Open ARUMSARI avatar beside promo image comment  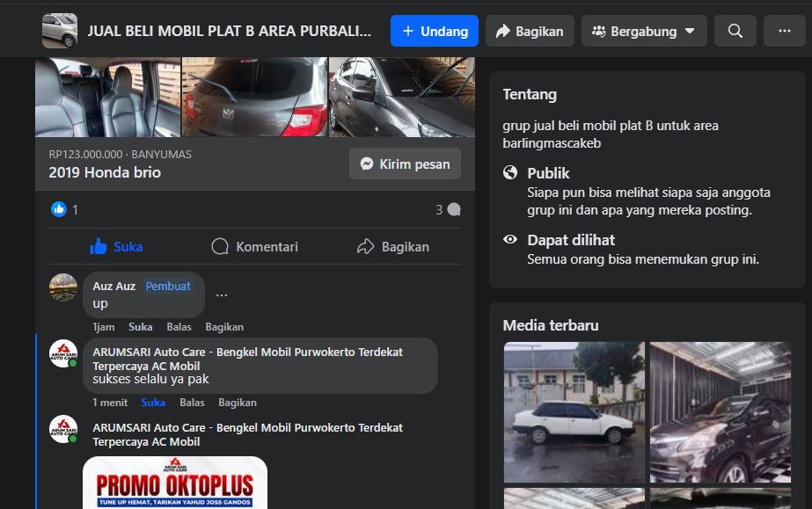coord(63,429)
